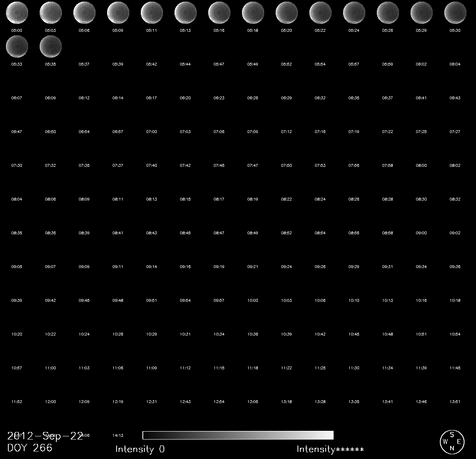Select the 13:18 time label
The height and width of the screenshot is (459, 476).
pos(286,401)
